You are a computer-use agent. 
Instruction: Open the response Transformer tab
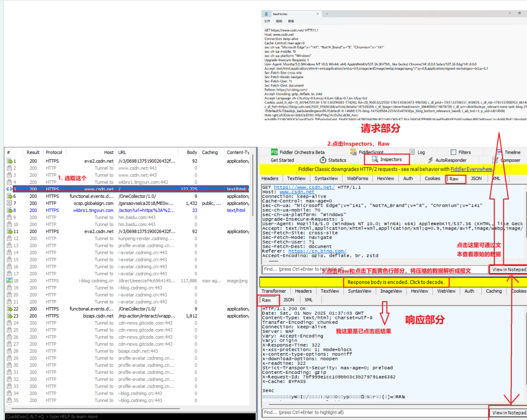coord(274,291)
